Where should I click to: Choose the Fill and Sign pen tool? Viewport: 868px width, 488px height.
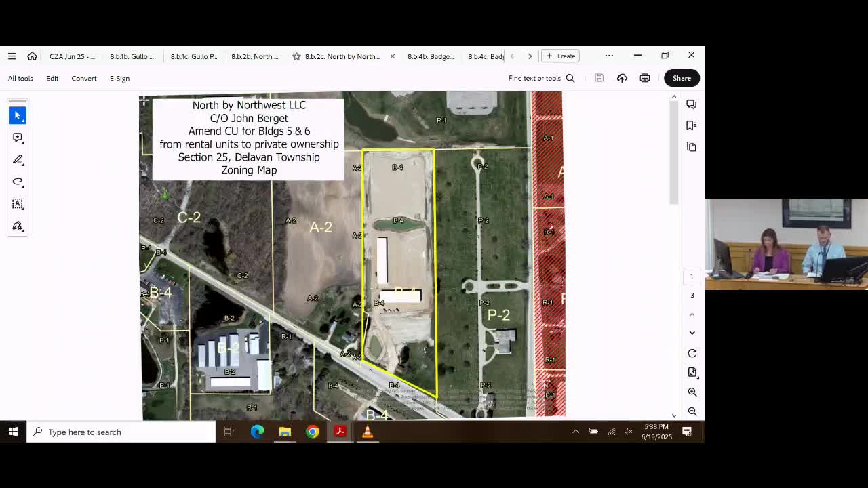point(18,226)
